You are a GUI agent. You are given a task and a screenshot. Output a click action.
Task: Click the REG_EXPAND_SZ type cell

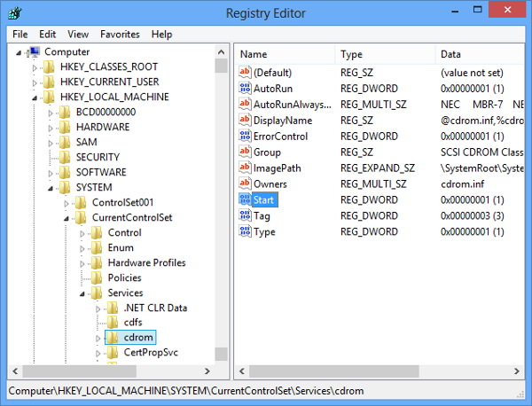(x=378, y=168)
